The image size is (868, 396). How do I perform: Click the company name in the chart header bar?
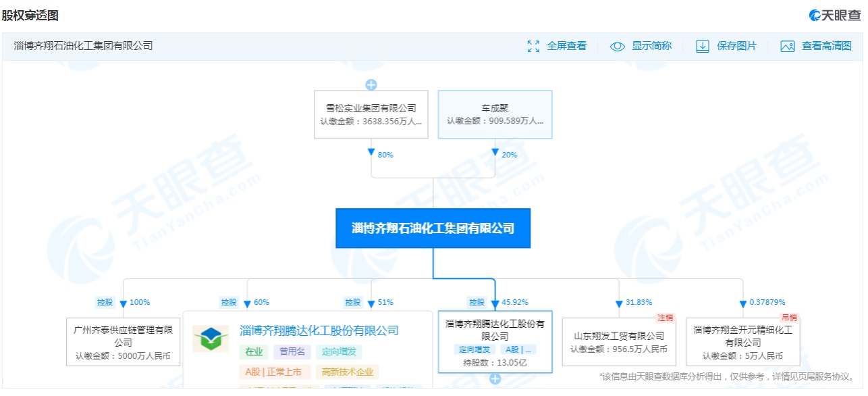point(84,46)
